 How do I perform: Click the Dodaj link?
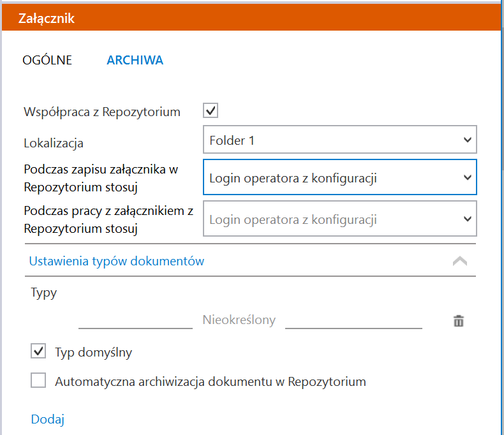click(x=48, y=419)
